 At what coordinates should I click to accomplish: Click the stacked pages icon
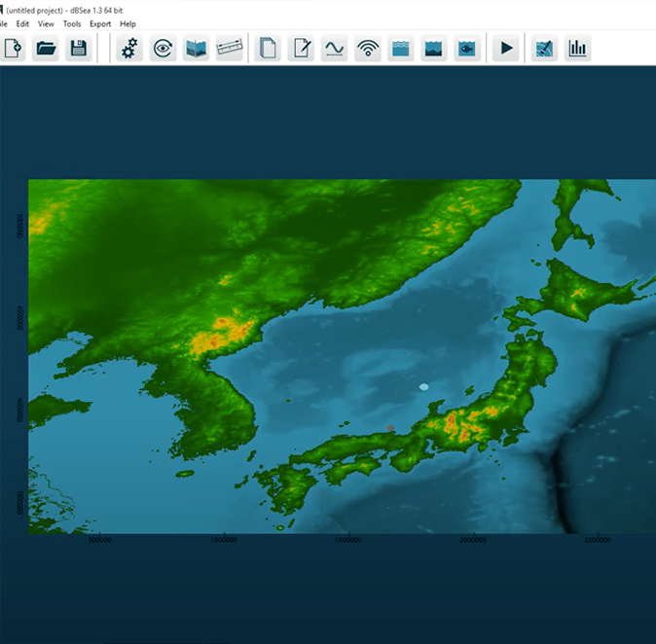[269, 48]
